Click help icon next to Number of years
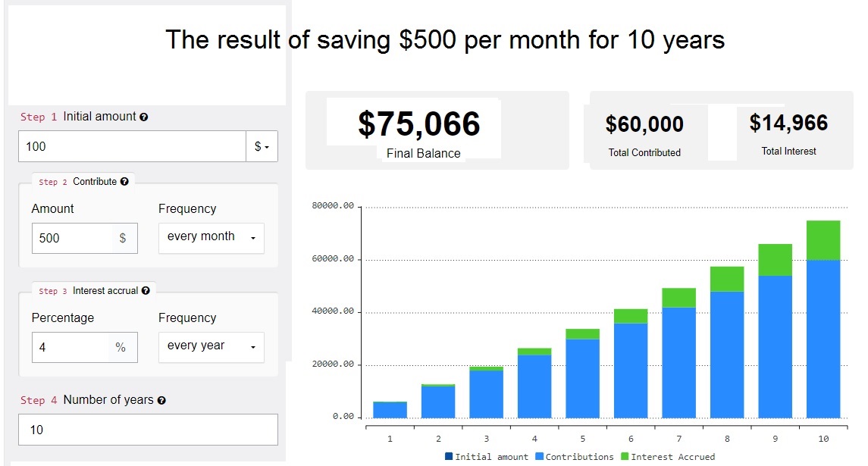This screenshot has height=466, width=868. coord(161,400)
